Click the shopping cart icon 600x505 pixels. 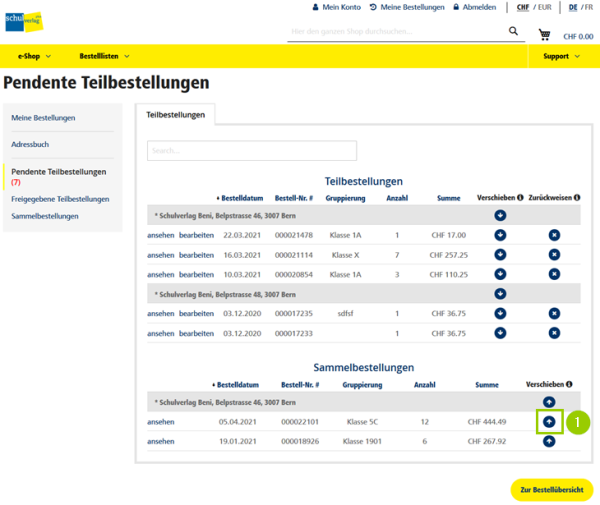point(544,34)
